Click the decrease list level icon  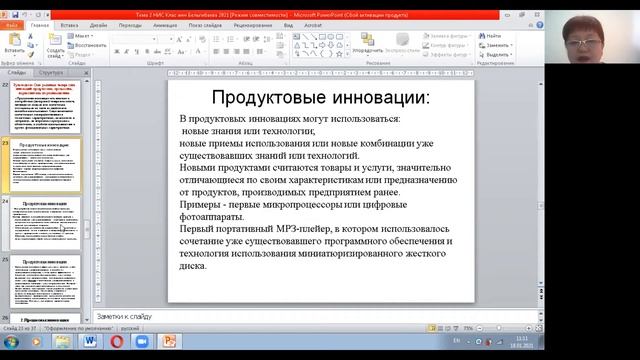[x=246, y=39]
